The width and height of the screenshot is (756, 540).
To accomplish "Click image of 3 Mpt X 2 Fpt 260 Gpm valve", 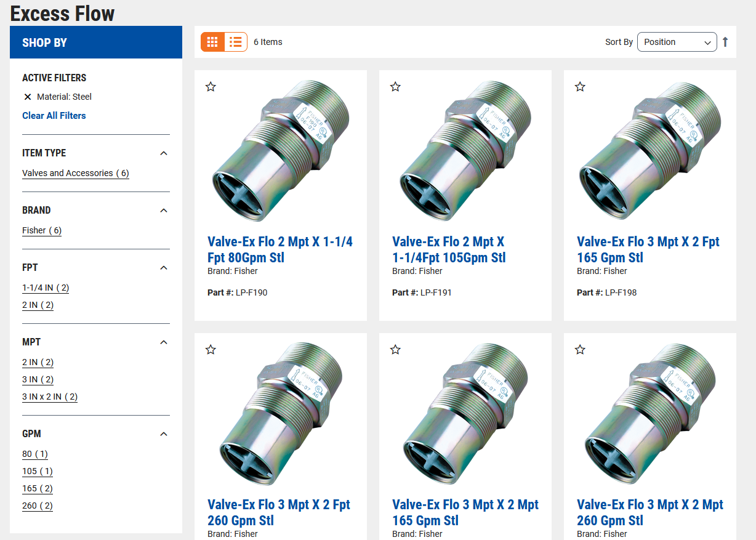I will coord(280,415).
